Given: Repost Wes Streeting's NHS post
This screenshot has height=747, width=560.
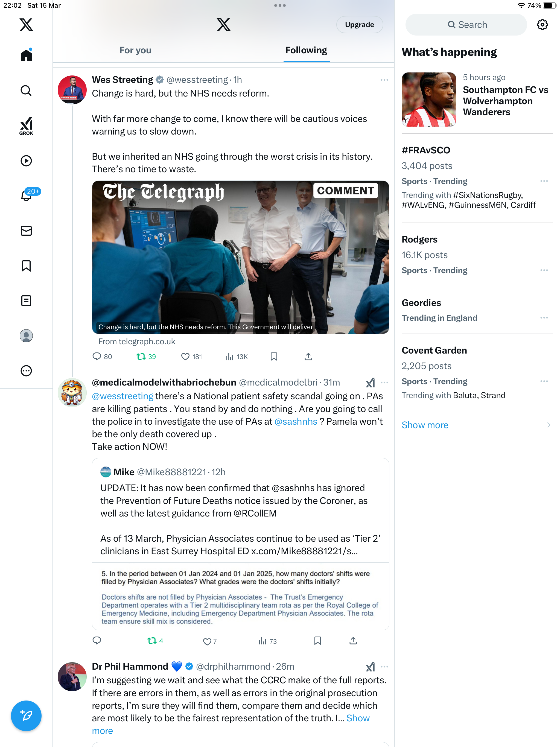Looking at the screenshot, I should (146, 357).
